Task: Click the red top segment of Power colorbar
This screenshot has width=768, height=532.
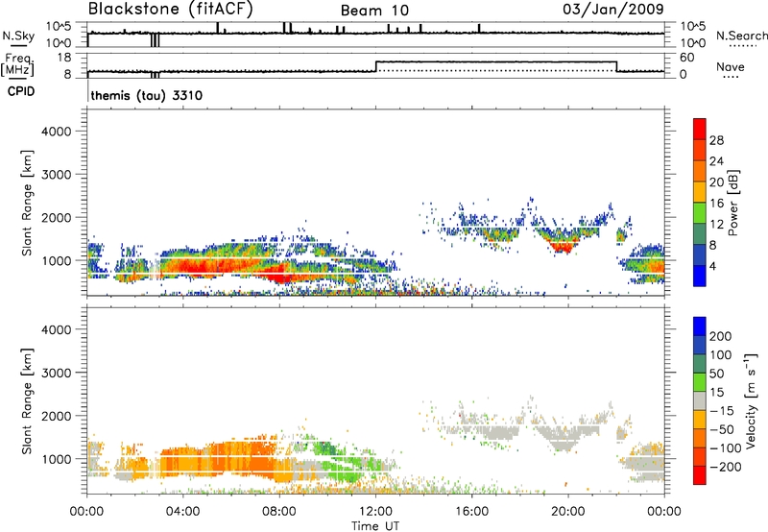Action: coord(700,129)
